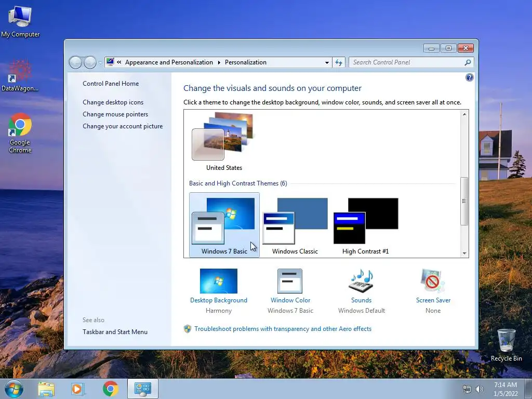
Task: Select the Windows 7 Basic theme
Action: coord(224,224)
